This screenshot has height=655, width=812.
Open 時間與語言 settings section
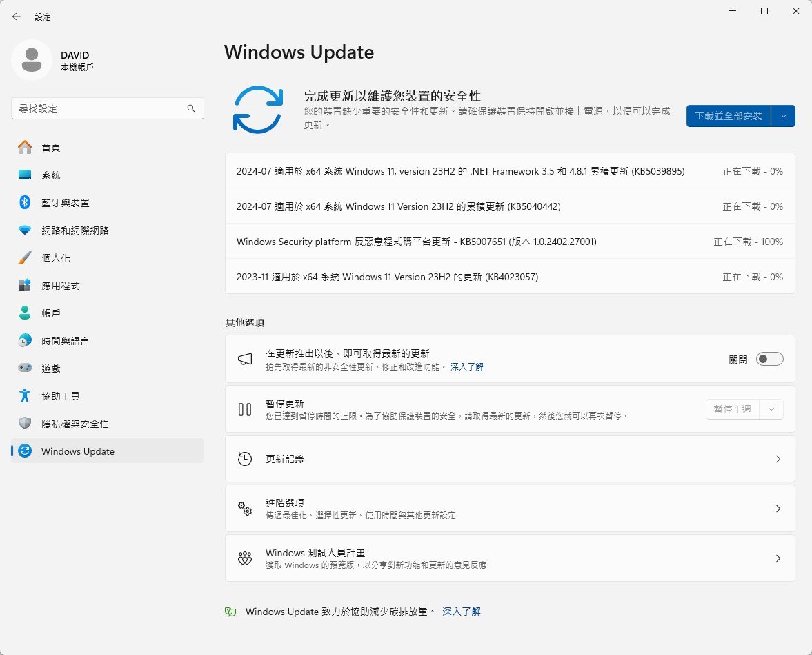pyautogui.click(x=107, y=340)
